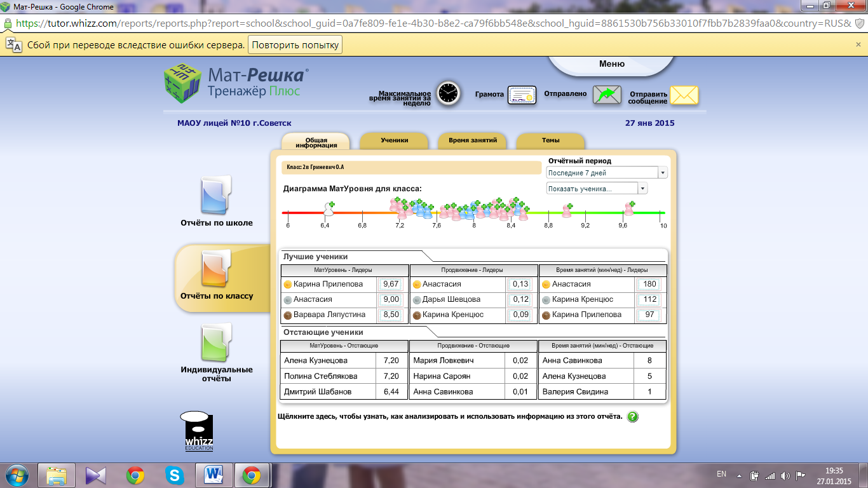
Task: Click the Отстающие ученики section heading
Action: point(323,332)
